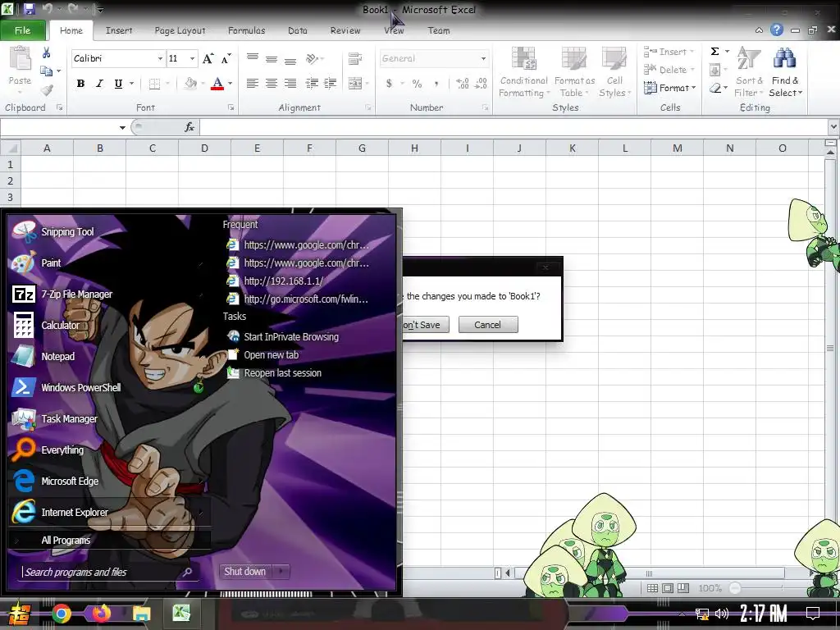Click the Excel Help question mark icon

coord(777,30)
